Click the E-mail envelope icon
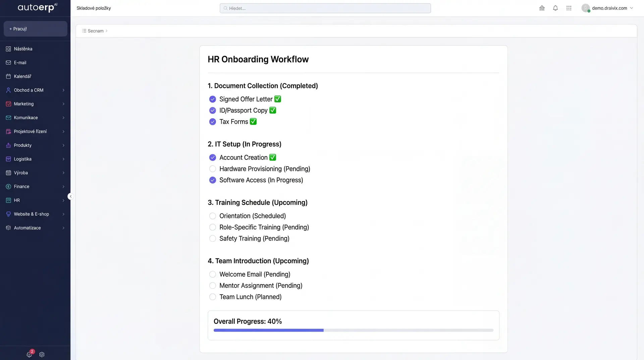 click(x=8, y=63)
